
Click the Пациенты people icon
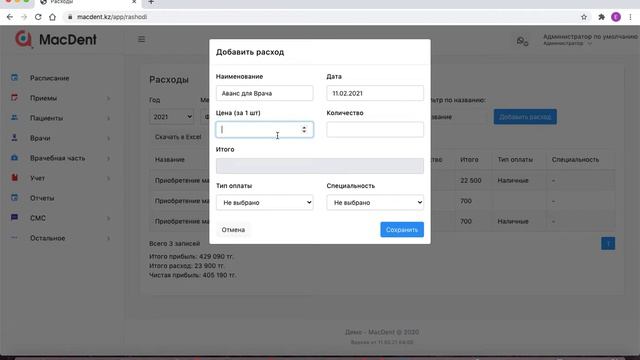click(x=14, y=117)
